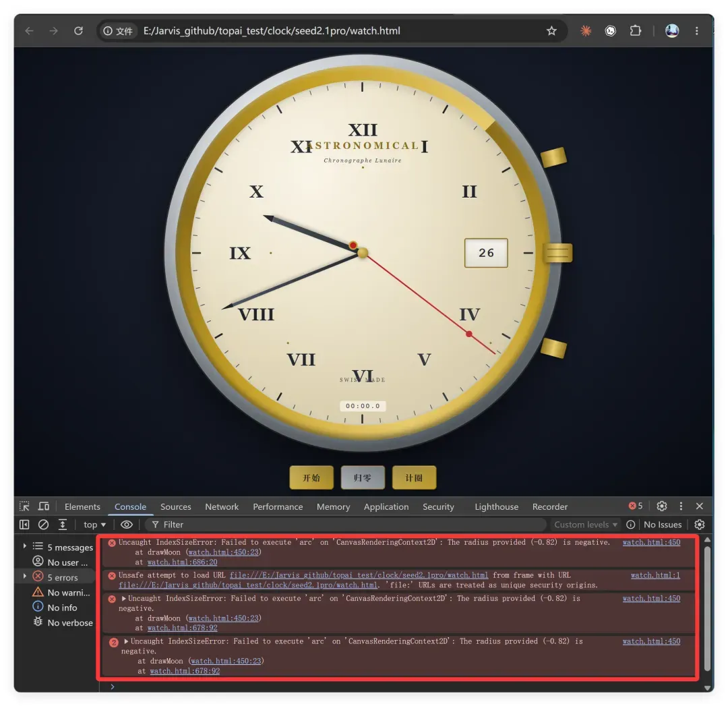728x706 pixels.
Task: Expand the third IndexSizeError console message
Action: click(123, 598)
